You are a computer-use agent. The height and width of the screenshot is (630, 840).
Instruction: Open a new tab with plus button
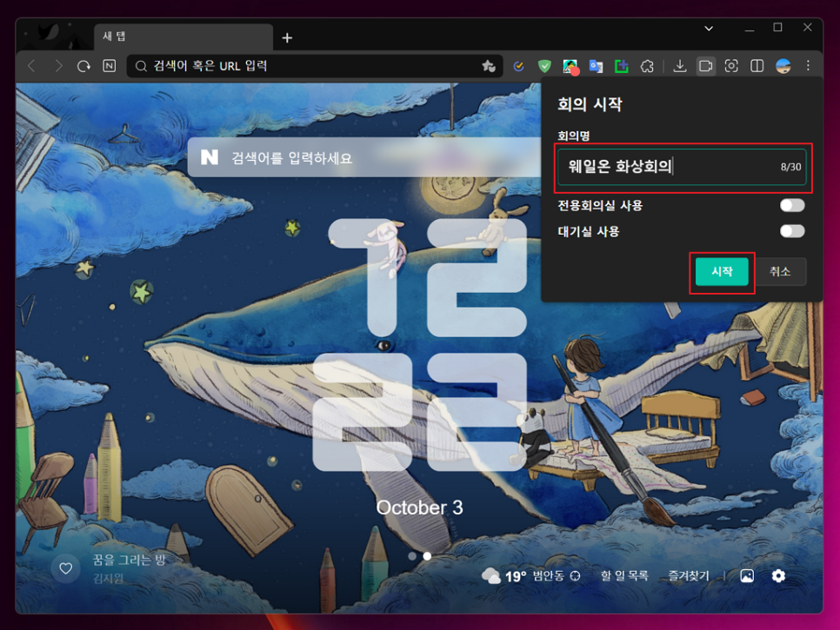point(287,38)
